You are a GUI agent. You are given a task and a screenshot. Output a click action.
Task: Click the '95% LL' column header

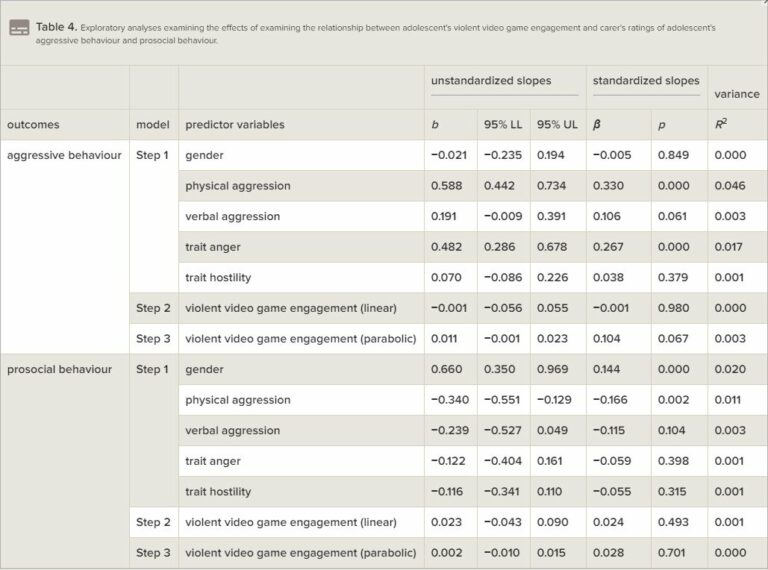tap(503, 125)
